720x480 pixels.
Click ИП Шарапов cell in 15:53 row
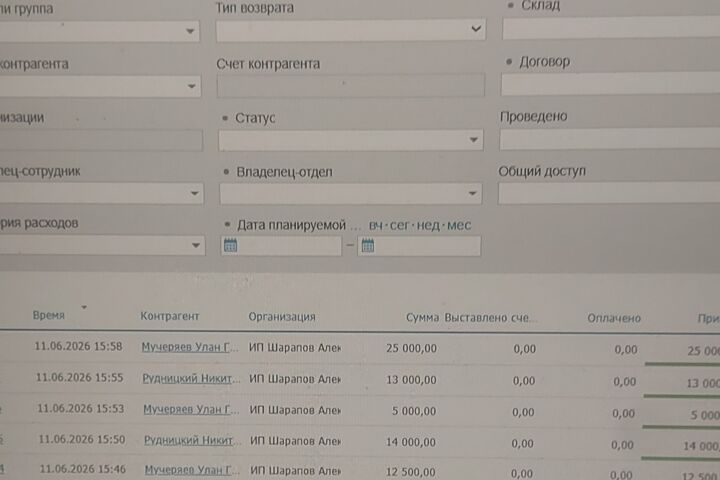[295, 410]
